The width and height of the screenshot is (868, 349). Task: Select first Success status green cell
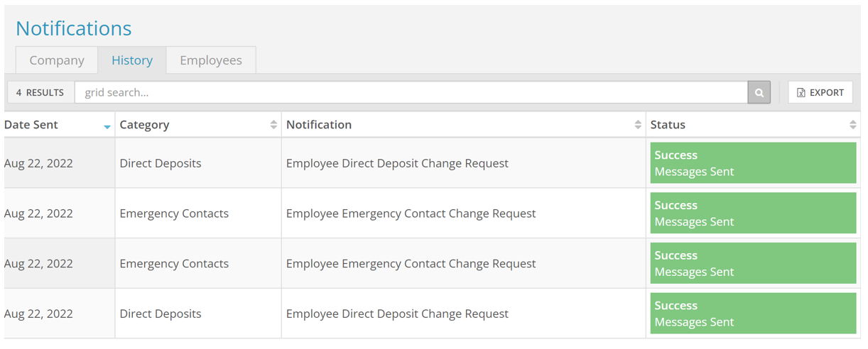[753, 163]
